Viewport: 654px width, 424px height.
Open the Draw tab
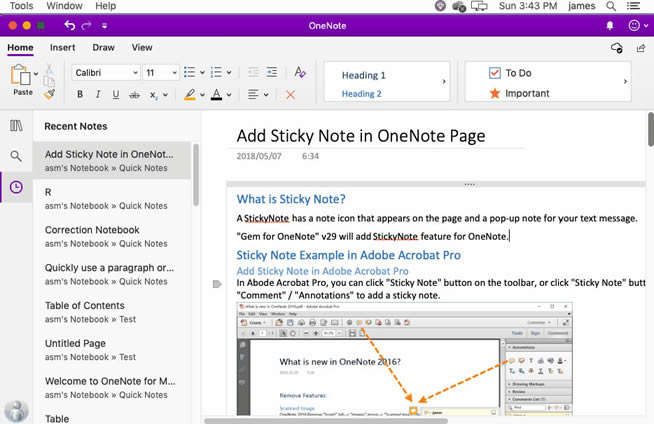pos(103,47)
